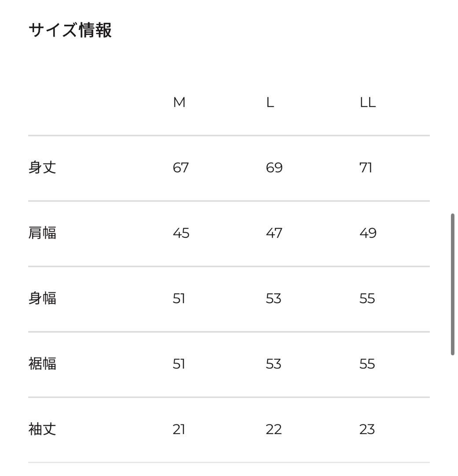Click the 袖丈 value 23 for LL

pos(367,429)
